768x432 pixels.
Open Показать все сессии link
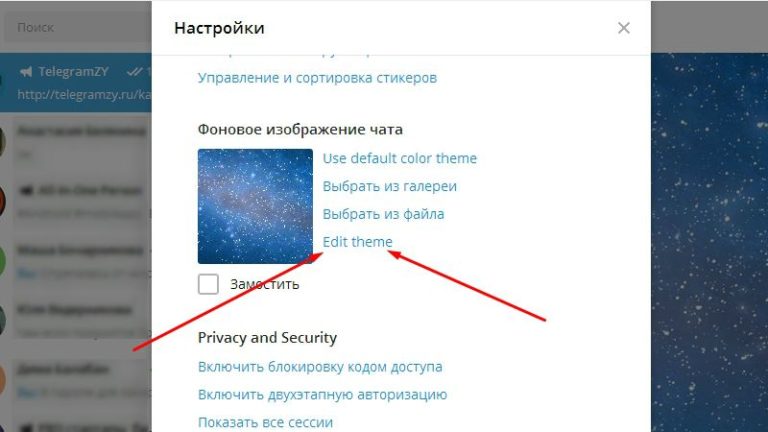pyautogui.click(x=265, y=422)
